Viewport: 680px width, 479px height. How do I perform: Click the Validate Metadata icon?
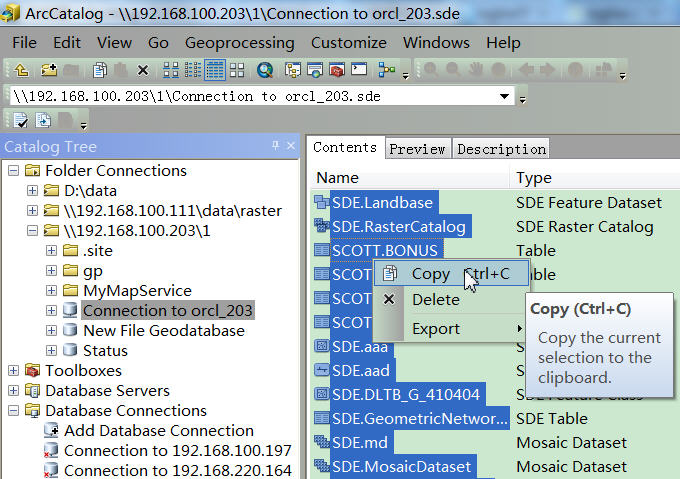point(20,120)
